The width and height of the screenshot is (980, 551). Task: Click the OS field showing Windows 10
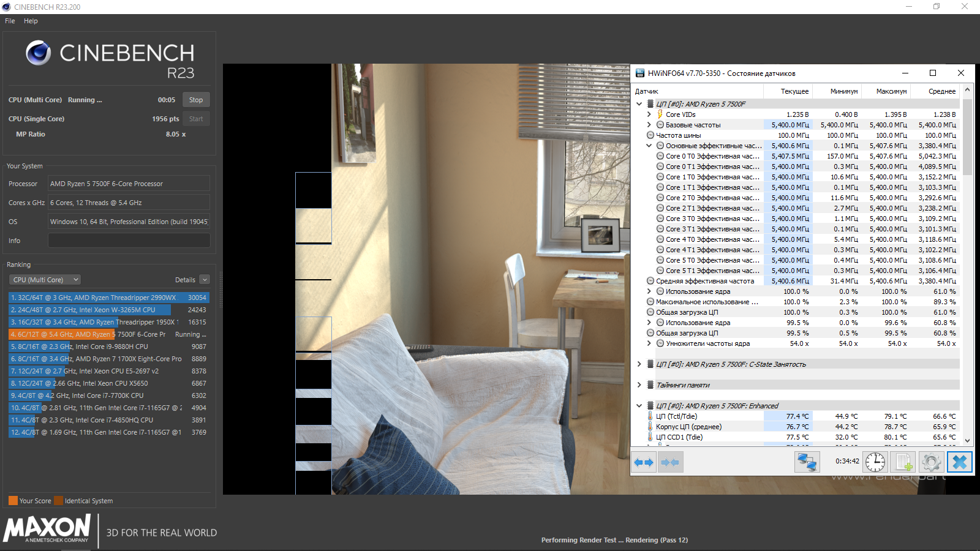(129, 222)
